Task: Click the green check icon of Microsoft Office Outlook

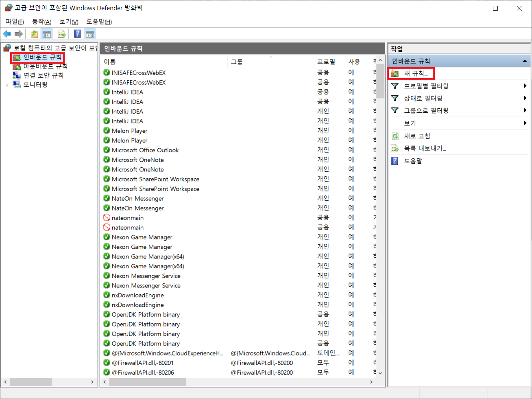Action: (107, 150)
